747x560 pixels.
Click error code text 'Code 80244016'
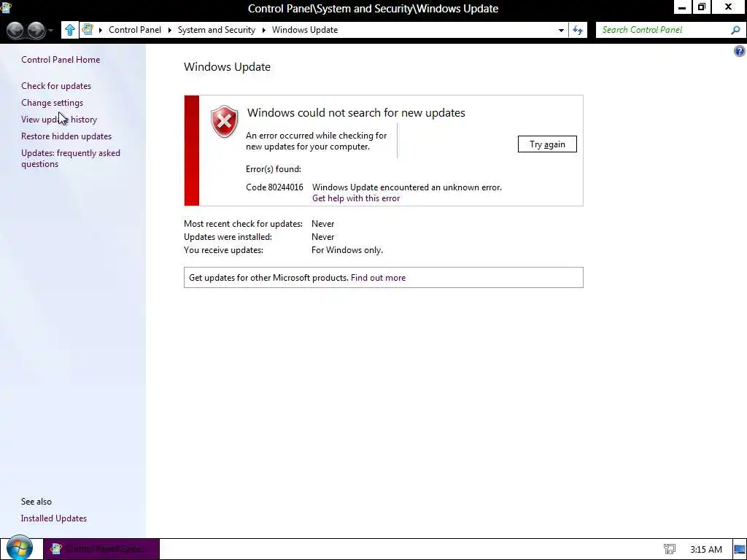coord(274,187)
